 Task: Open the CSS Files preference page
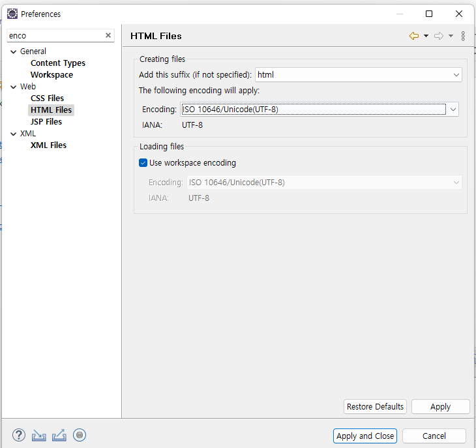[47, 98]
